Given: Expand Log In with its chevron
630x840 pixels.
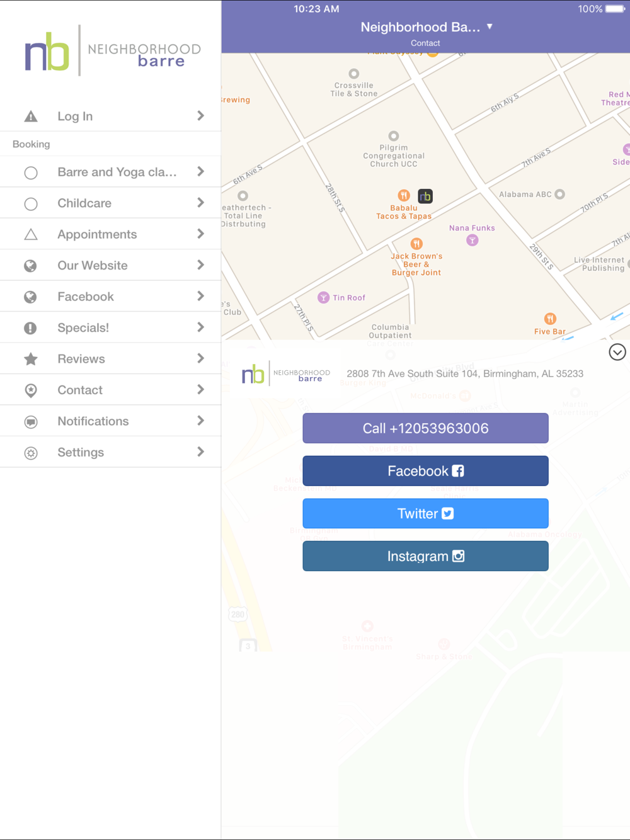Looking at the screenshot, I should 200,116.
